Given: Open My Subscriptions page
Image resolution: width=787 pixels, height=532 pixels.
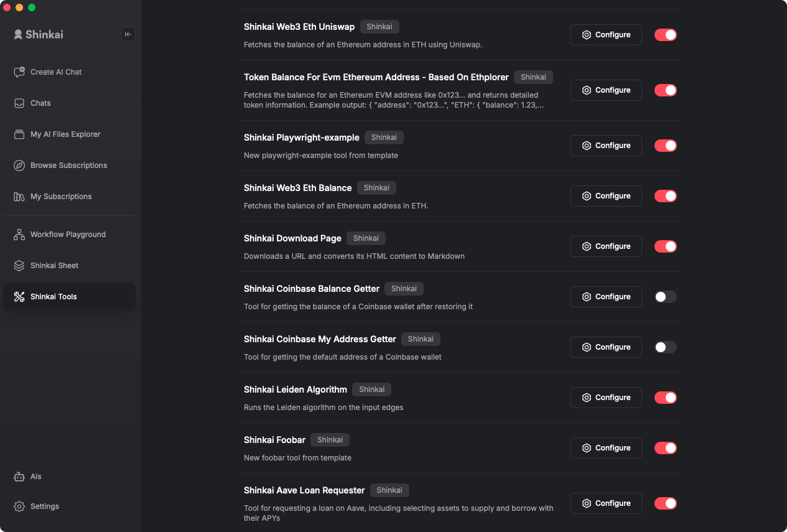Looking at the screenshot, I should click(69, 197).
